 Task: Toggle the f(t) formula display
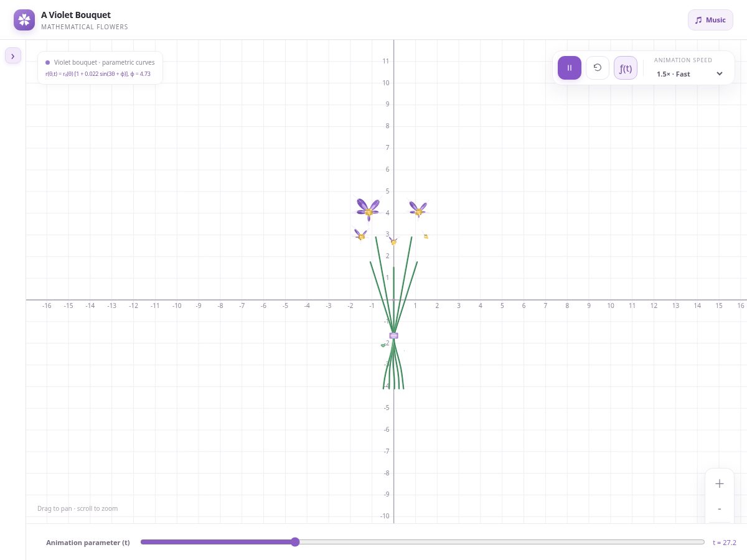coord(626,68)
